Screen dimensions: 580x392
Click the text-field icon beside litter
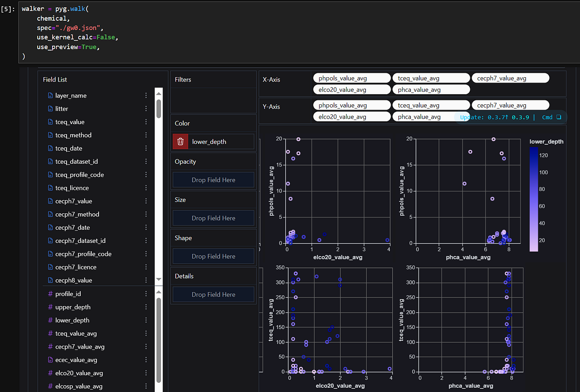(50, 108)
